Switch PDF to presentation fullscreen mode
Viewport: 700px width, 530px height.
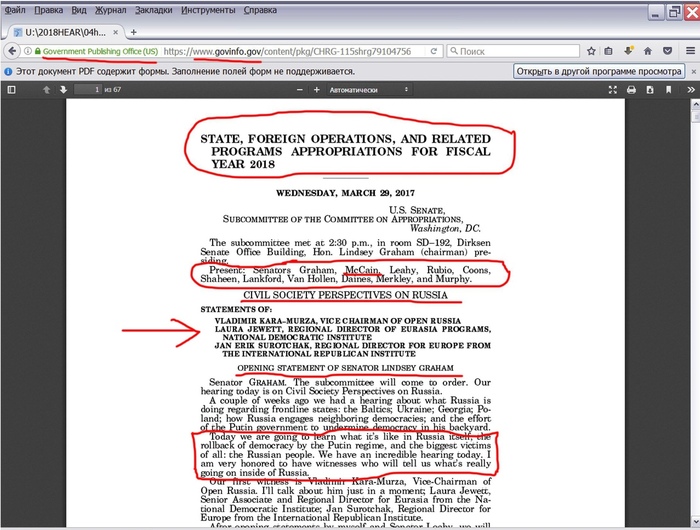click(613, 90)
